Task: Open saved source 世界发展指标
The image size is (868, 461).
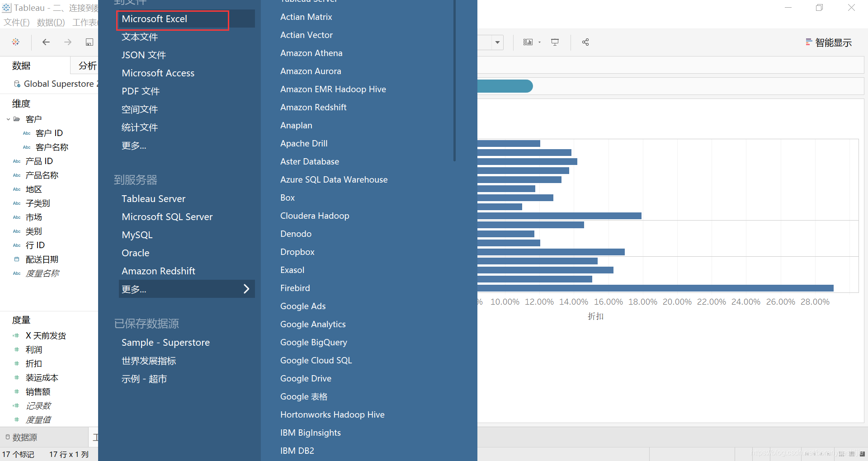Action: 149,361
